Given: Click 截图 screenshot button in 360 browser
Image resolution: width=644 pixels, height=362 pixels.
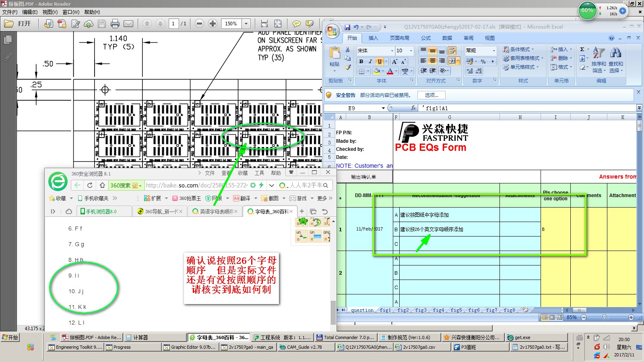Looking at the screenshot, I should [270, 198].
